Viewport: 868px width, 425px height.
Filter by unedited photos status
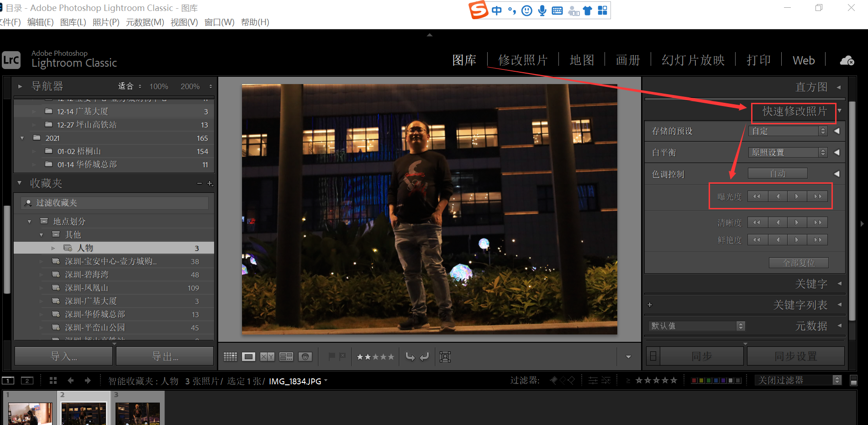pyautogui.click(x=606, y=380)
